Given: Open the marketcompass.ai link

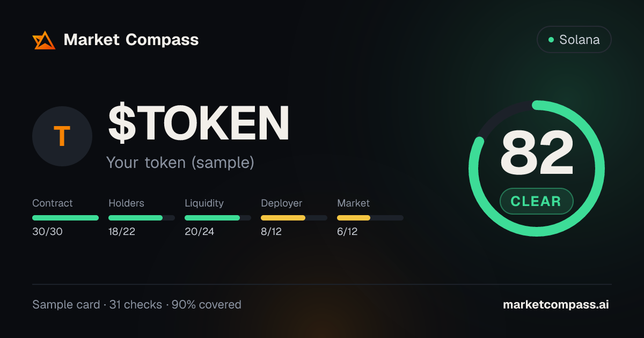Looking at the screenshot, I should (556, 305).
